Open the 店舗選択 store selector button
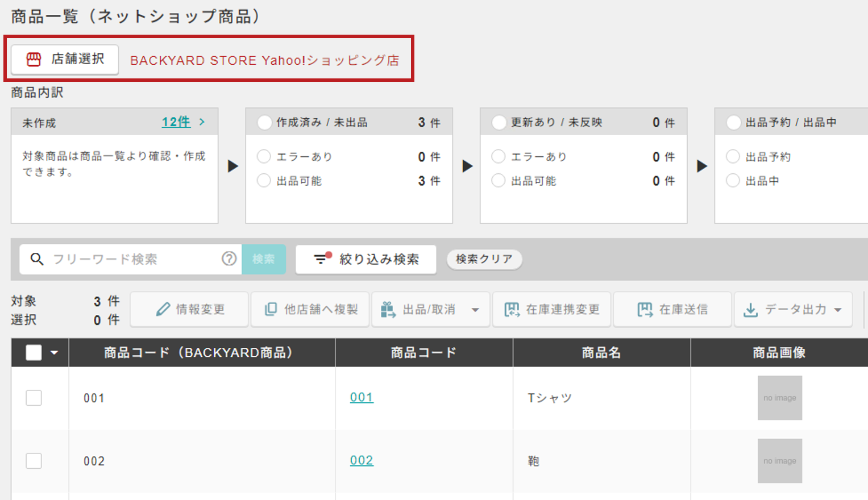The width and height of the screenshot is (868, 500). 65,60
